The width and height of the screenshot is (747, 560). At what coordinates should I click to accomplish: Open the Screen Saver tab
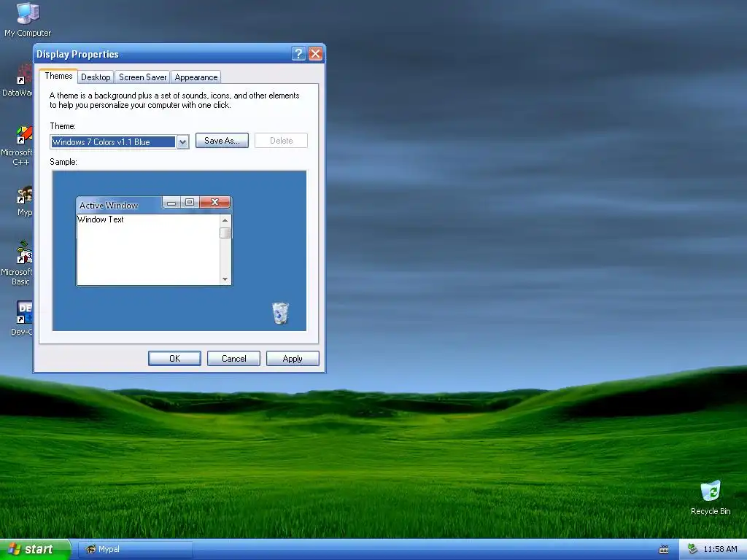pyautogui.click(x=142, y=77)
